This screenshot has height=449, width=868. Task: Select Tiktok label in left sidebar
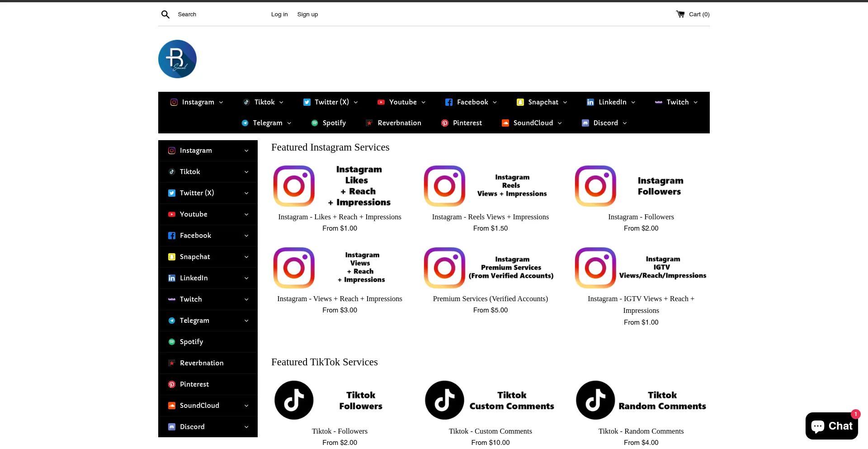[x=190, y=172]
